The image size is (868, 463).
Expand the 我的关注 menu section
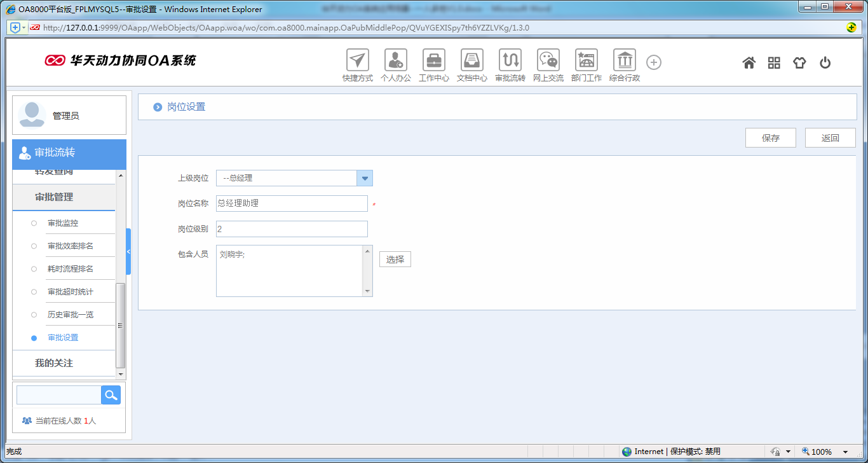tap(54, 363)
